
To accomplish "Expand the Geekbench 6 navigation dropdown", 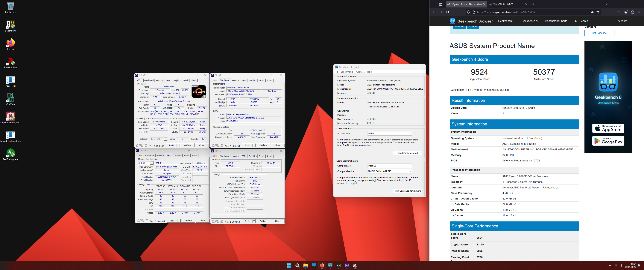I will pos(507,21).
